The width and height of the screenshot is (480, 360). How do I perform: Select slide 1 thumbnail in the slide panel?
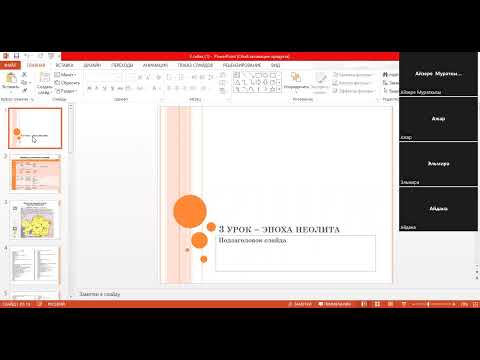coord(35,128)
